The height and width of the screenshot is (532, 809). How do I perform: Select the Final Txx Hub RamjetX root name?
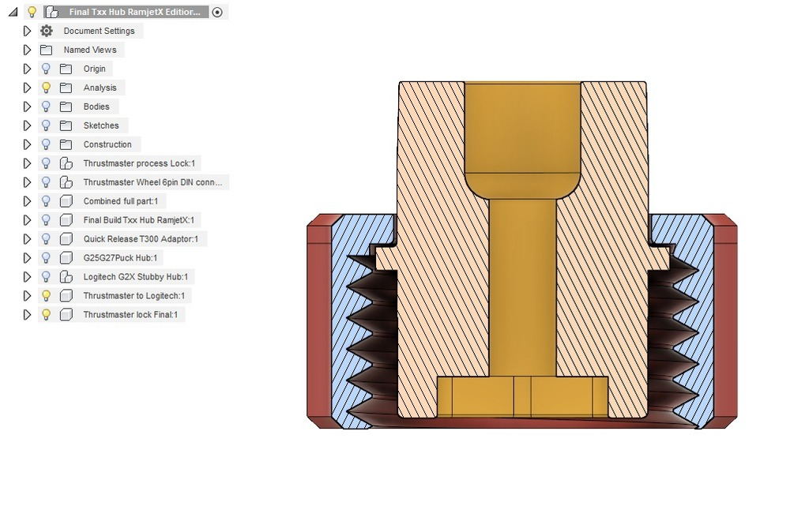click(134, 12)
